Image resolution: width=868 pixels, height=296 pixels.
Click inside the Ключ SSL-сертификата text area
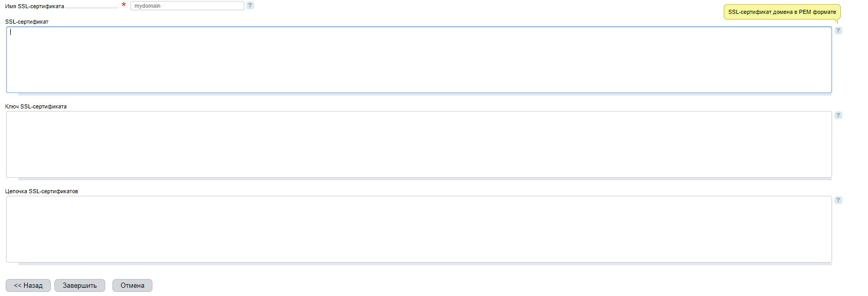pyautogui.click(x=419, y=144)
